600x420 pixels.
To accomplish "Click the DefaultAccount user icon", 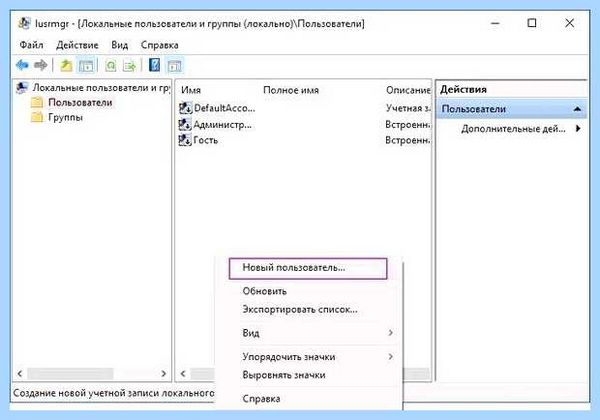I will pyautogui.click(x=185, y=108).
